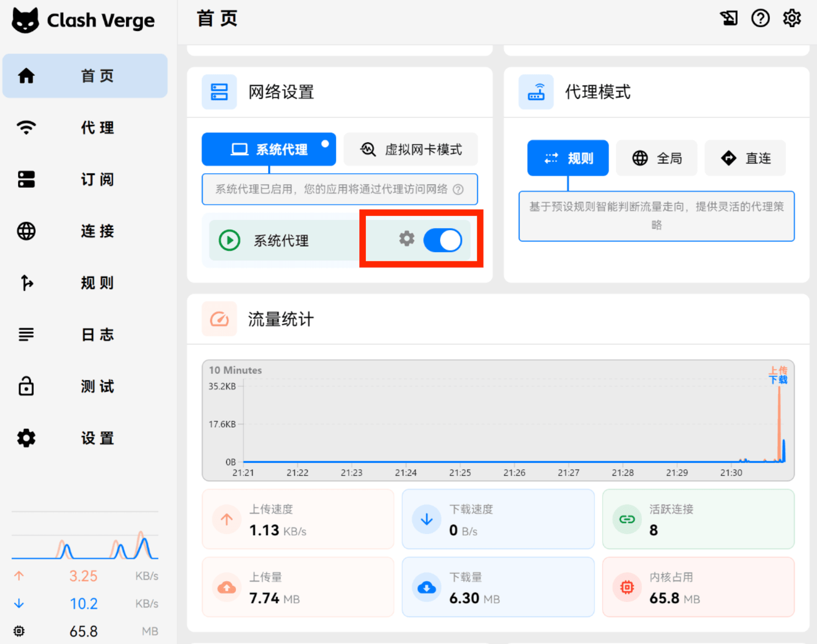
Task: Click the 内核占用 card
Action: [x=698, y=587]
